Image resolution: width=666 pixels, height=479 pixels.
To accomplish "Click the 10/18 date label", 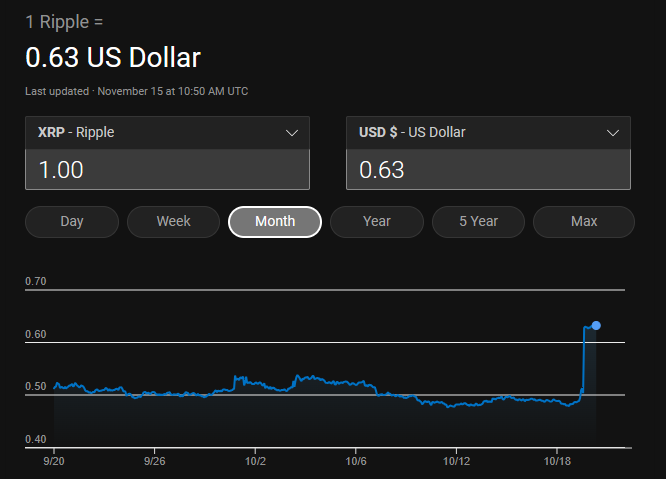I will (557, 461).
